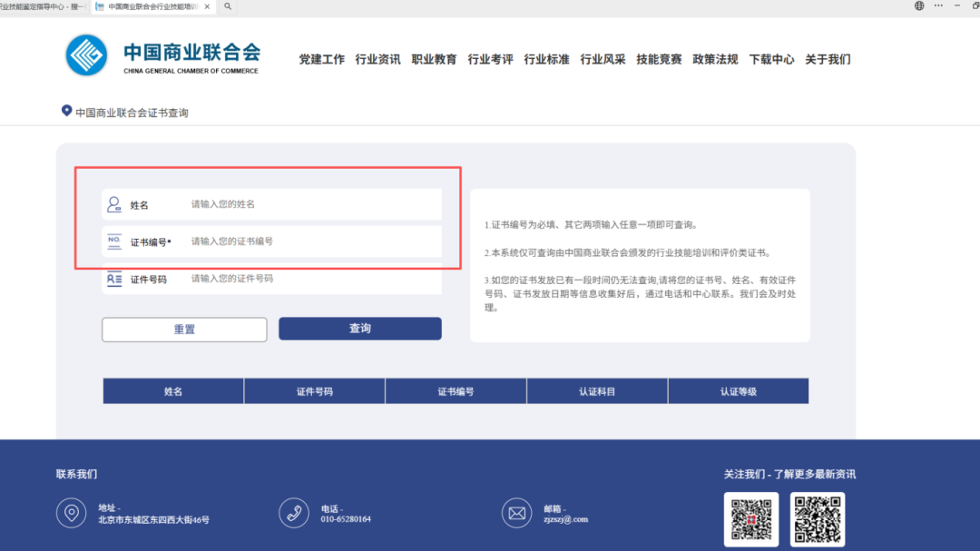The width and height of the screenshot is (980, 551).
Task: Click the location marker icon before 中国商业联合会证书查询
Action: (65, 111)
